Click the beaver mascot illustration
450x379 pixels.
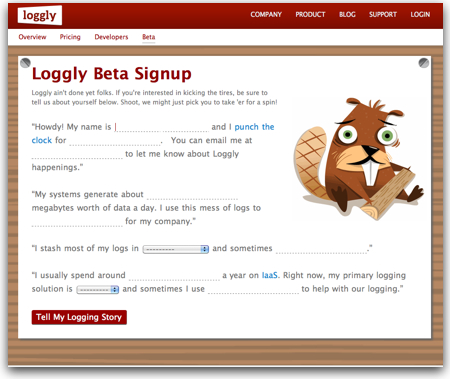358,159
